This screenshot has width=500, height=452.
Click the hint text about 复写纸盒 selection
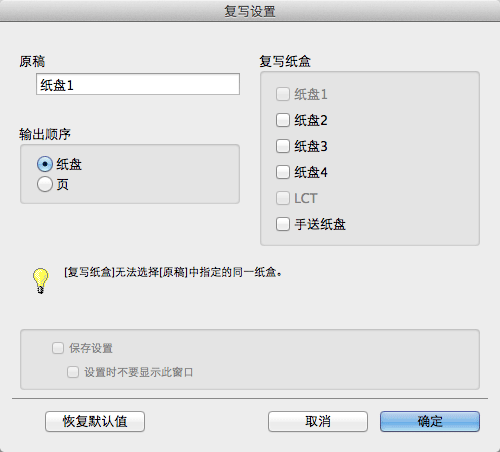click(x=173, y=272)
